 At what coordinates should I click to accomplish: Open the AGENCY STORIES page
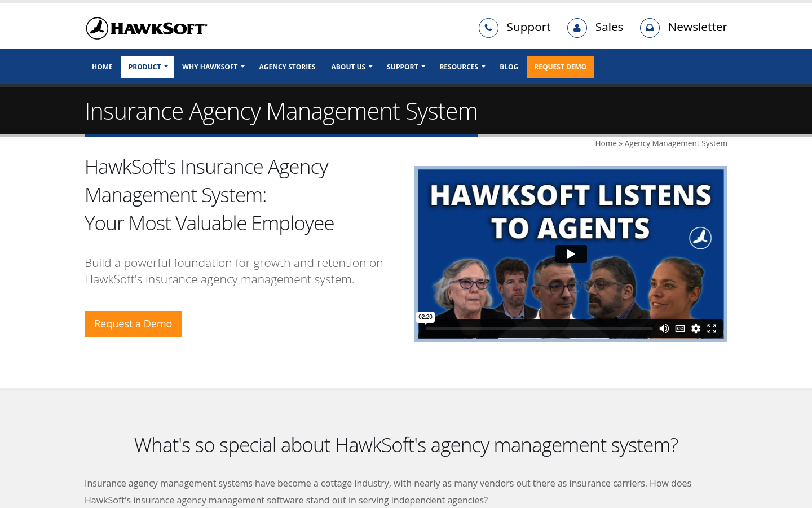[x=287, y=67]
